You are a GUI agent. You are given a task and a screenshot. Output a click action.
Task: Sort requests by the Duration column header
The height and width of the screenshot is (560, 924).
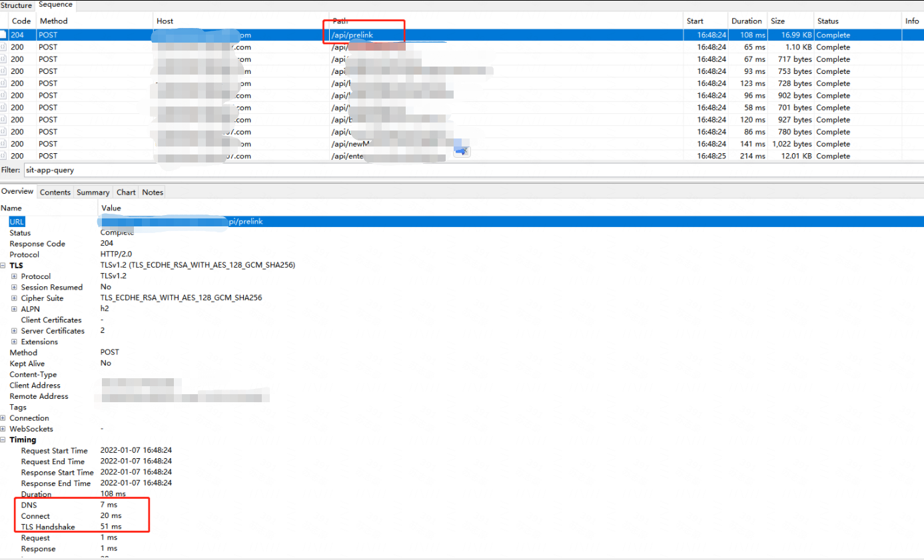coord(746,21)
